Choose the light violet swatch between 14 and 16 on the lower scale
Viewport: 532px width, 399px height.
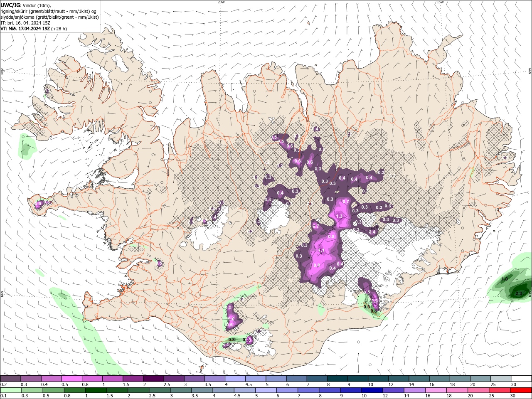click(x=414, y=390)
